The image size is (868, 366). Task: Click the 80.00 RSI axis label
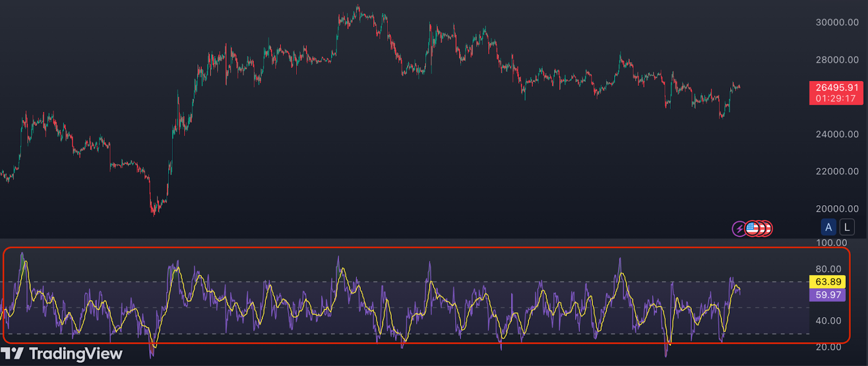[x=828, y=269]
